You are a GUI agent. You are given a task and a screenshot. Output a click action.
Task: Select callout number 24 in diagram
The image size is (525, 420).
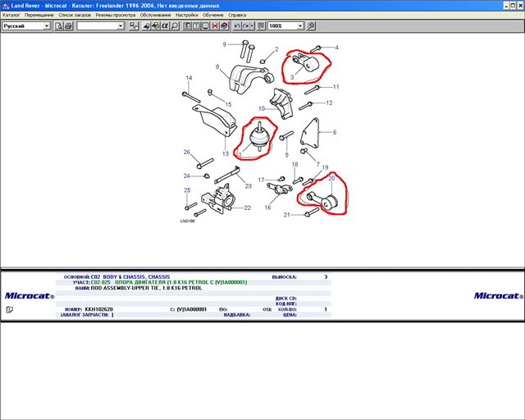tap(186, 176)
